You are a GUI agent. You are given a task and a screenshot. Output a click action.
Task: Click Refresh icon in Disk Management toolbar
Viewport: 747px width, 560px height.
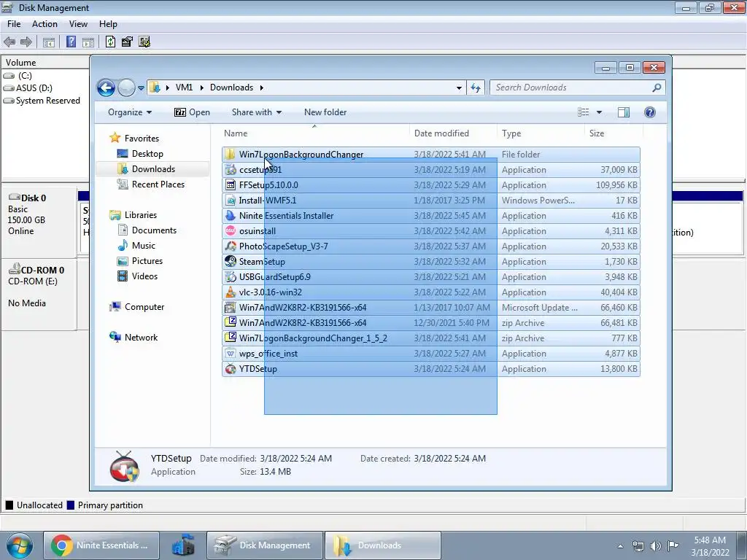(111, 42)
